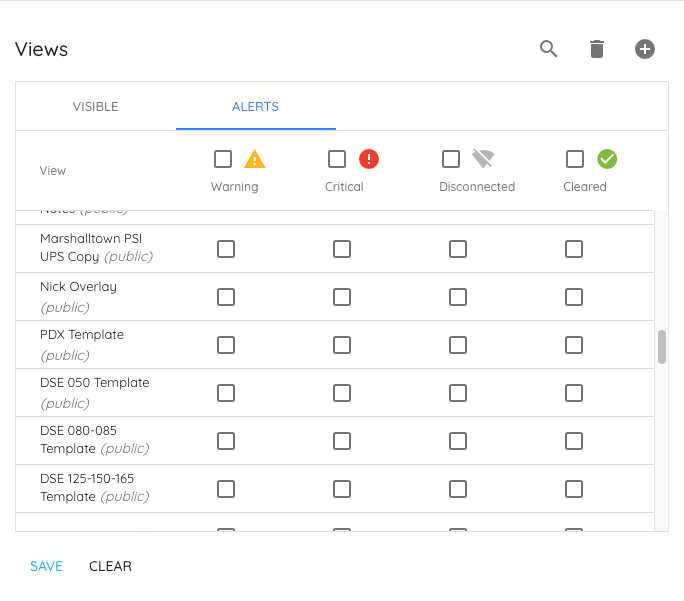Check Warning for DSE 050 Template
Screen dimensions: 684x601
click(226, 393)
